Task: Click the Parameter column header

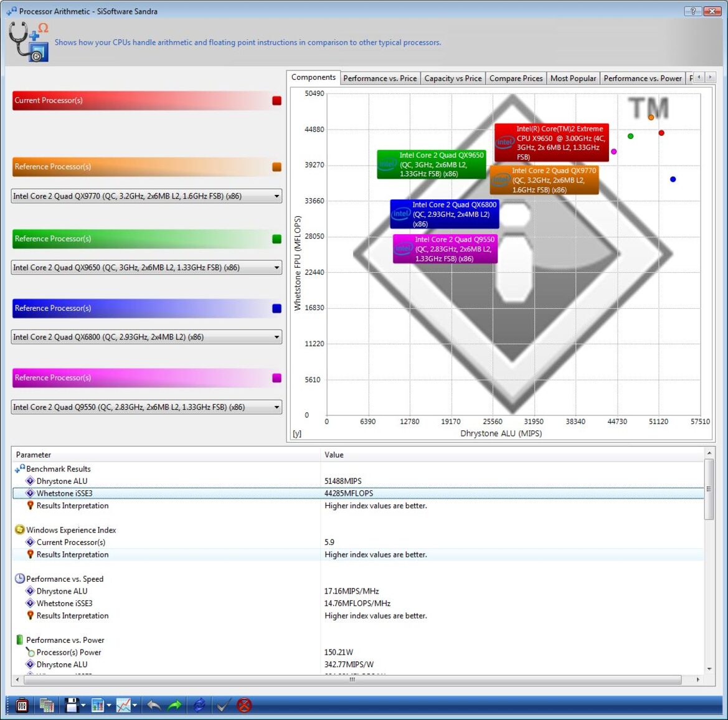Action: tap(167, 455)
